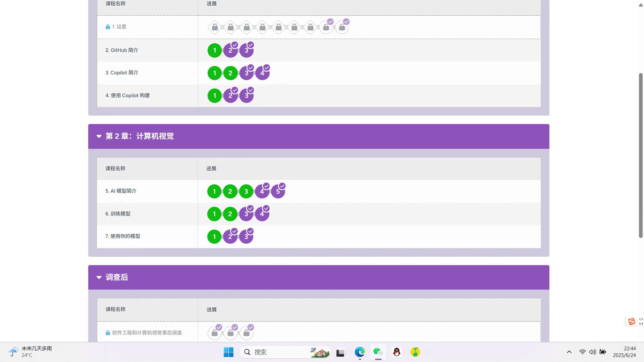This screenshot has height=362, width=644.
Task: Open level 5 of AI 模型简介
Action: [x=278, y=191]
